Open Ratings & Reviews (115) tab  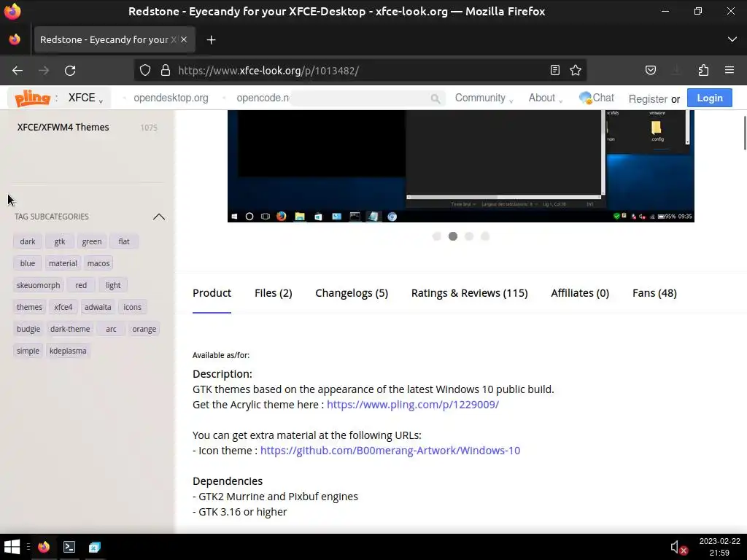coord(469,293)
